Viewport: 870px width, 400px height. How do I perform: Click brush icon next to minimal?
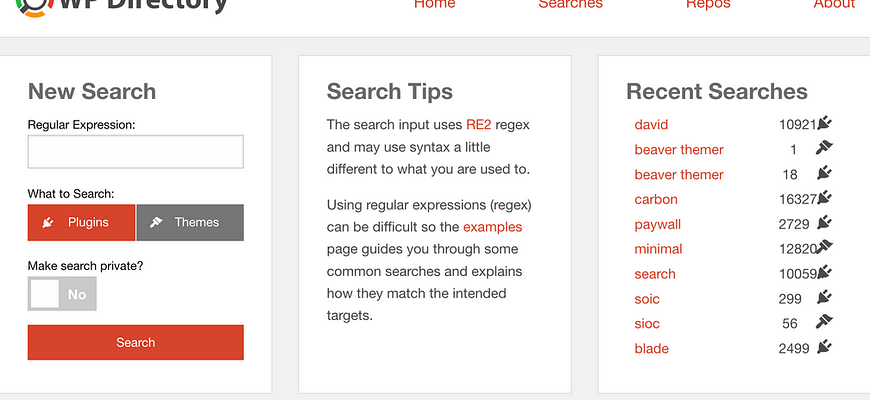(x=825, y=247)
